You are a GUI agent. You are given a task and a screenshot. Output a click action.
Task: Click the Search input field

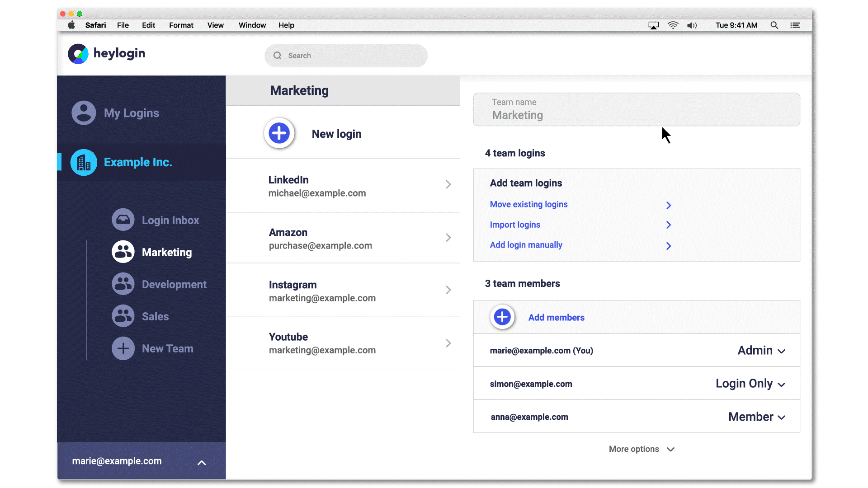point(346,56)
